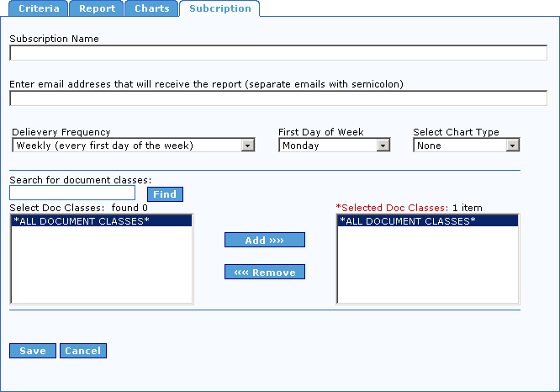560x392 pixels.
Task: Click the document classes search box
Action: point(72,193)
